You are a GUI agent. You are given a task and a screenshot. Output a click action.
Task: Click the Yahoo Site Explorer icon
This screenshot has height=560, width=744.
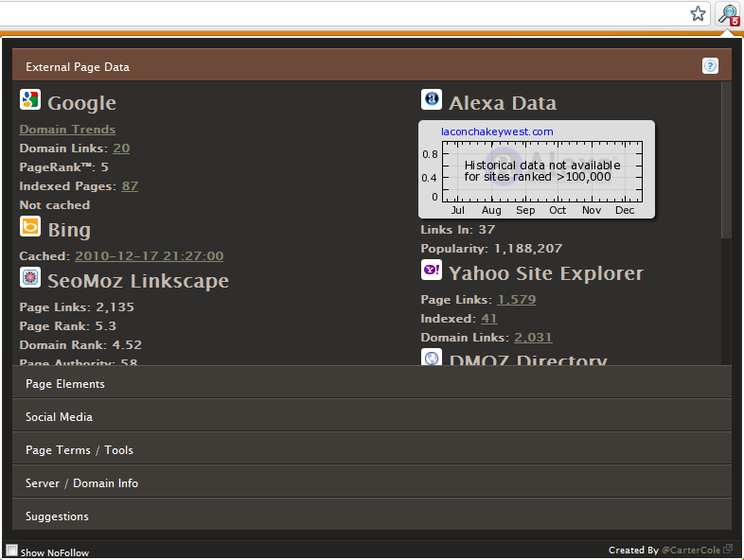[x=432, y=270]
